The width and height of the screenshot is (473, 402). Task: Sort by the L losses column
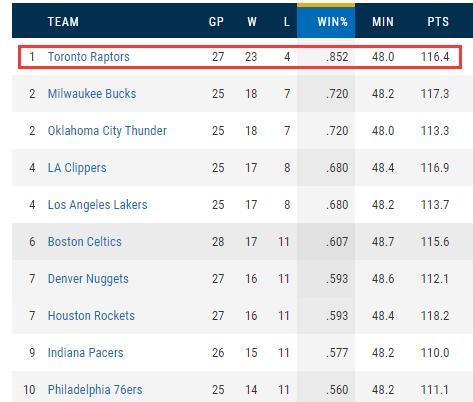tap(287, 22)
